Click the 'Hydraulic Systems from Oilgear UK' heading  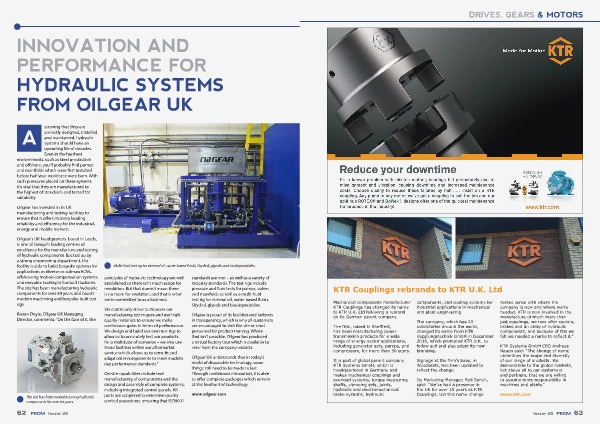[x=120, y=95]
